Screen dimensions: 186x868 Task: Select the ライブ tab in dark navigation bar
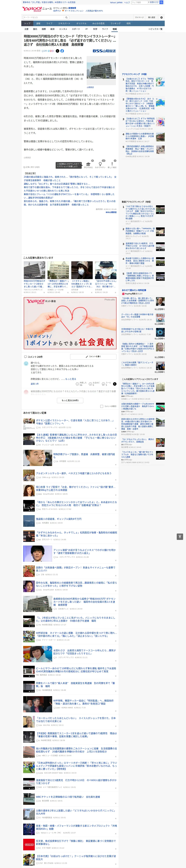click(49, 24)
